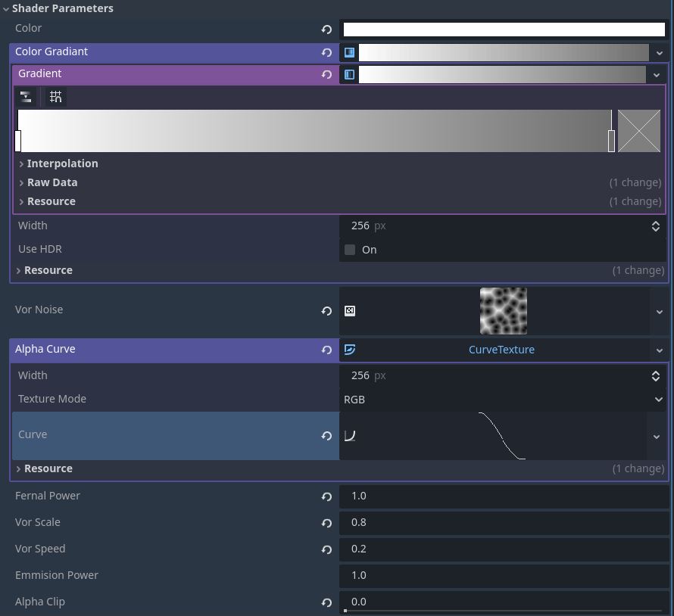
Task: Click the Alpha Clip slider track
Action: (x=503, y=611)
